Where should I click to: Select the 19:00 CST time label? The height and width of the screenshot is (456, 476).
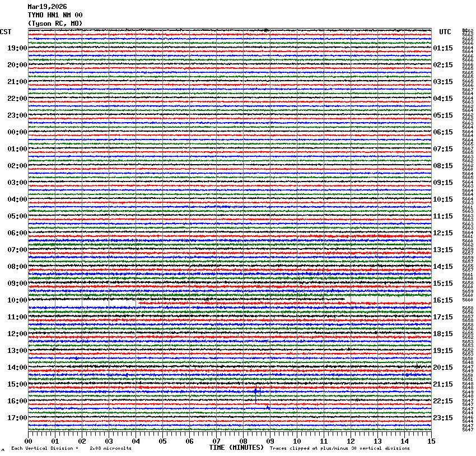point(17,48)
